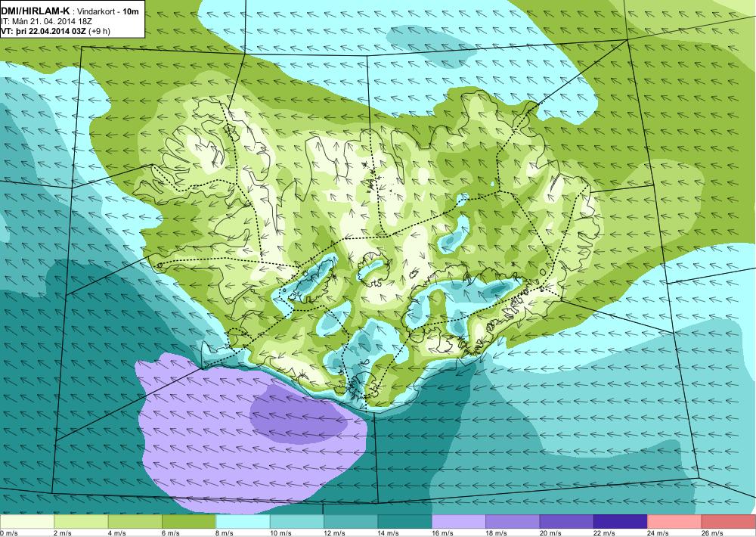Click the pale cyan 8–10 m/s legend swatch
Viewport: 756px width, 537px height.
tap(243, 521)
